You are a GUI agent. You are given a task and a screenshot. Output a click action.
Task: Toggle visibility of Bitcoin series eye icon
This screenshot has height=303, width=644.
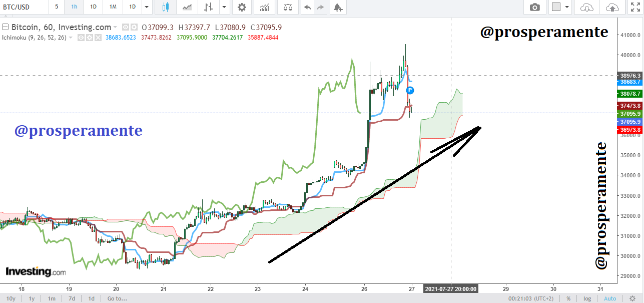[126, 27]
